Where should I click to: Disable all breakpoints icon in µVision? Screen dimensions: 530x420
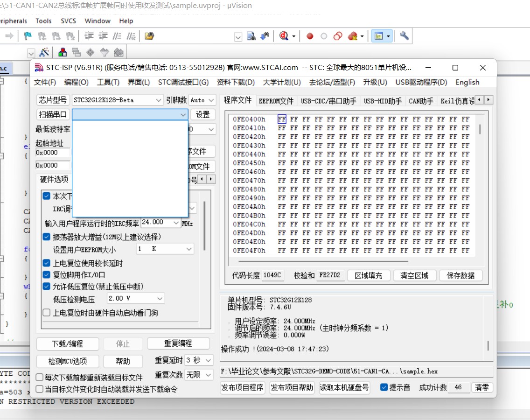pyautogui.click(x=338, y=36)
